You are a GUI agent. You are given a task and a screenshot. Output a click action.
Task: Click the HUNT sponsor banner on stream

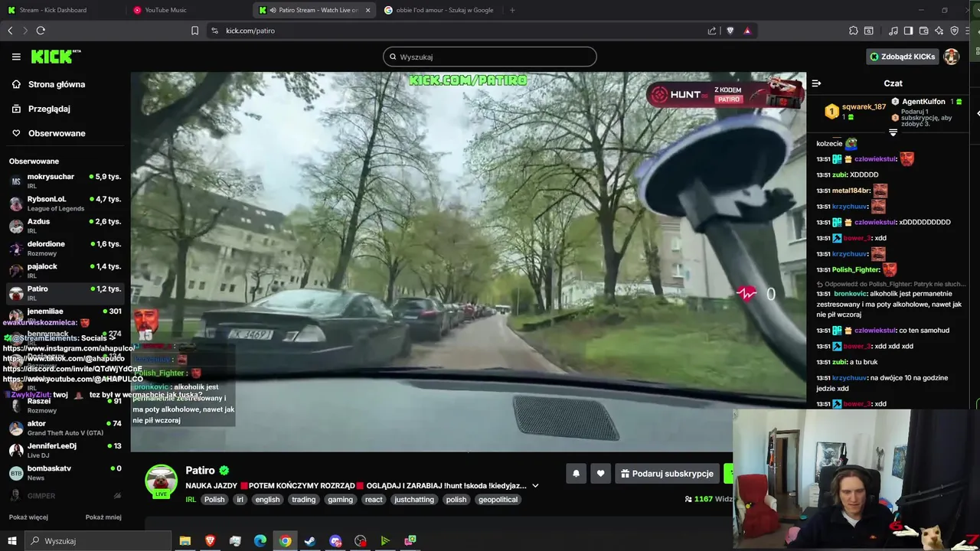point(724,93)
